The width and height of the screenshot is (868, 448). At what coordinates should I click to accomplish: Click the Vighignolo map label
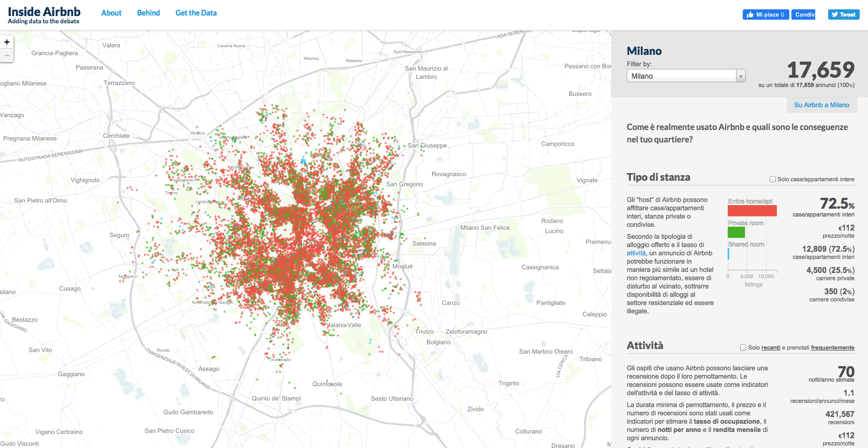85,180
